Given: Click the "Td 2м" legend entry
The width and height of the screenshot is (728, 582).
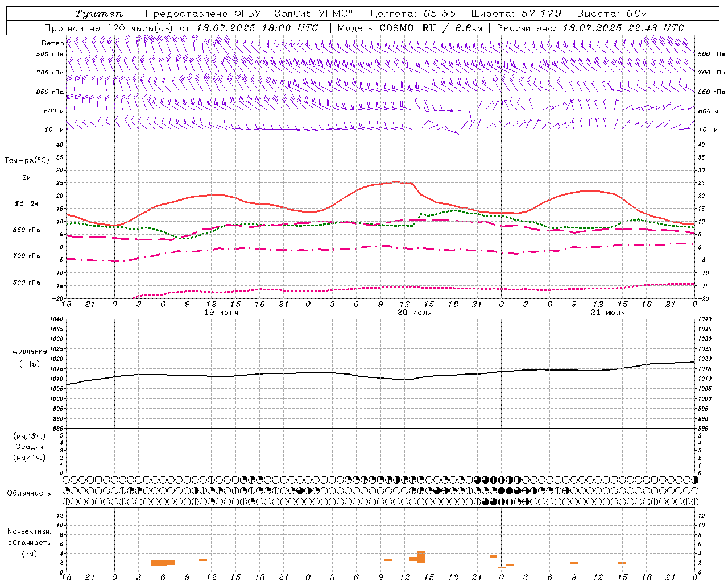Looking at the screenshot, I should (x=26, y=203).
